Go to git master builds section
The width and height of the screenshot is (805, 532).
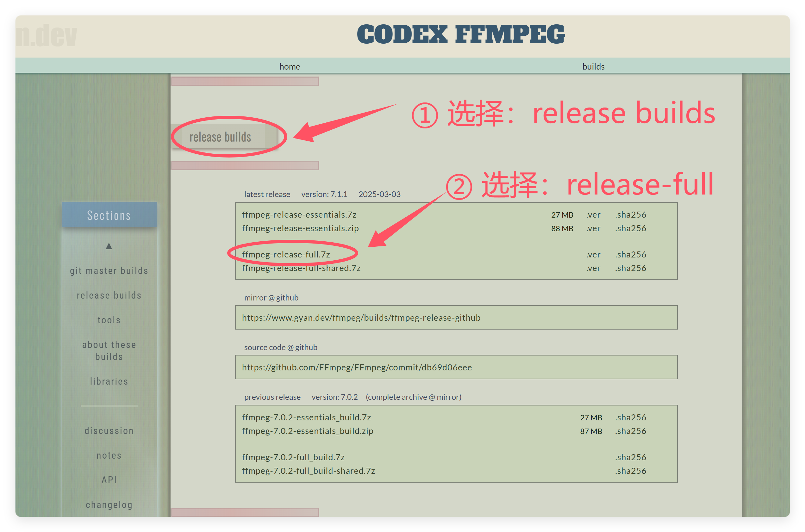109,271
